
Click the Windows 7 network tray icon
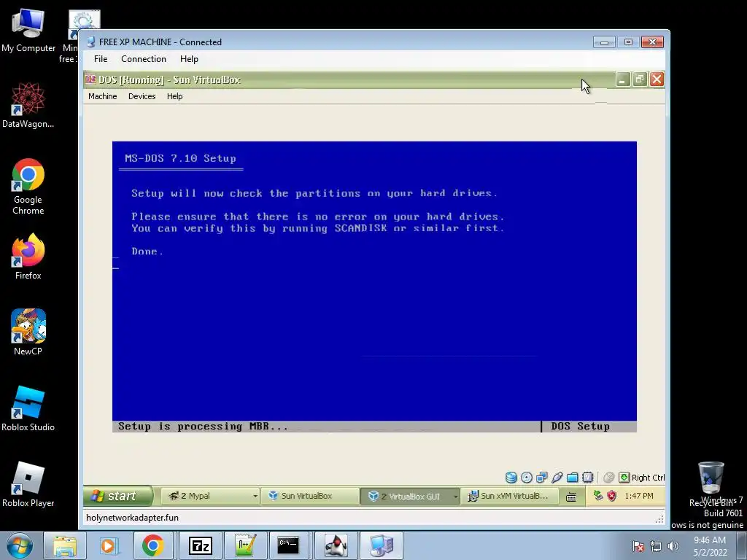(656, 546)
